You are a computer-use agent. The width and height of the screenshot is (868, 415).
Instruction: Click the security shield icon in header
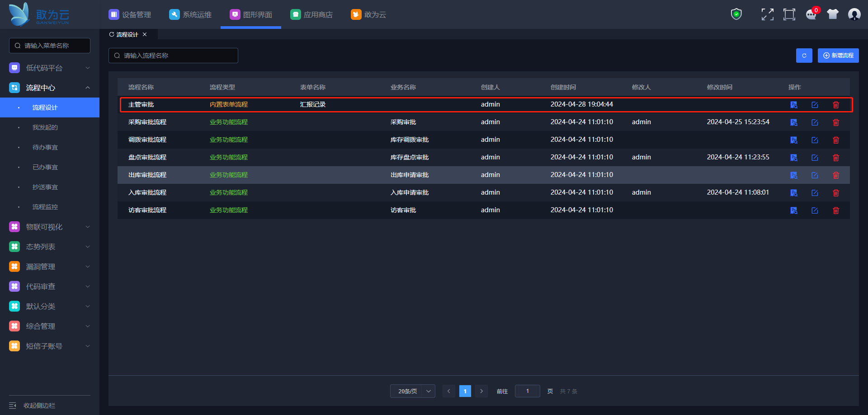[x=736, y=14]
